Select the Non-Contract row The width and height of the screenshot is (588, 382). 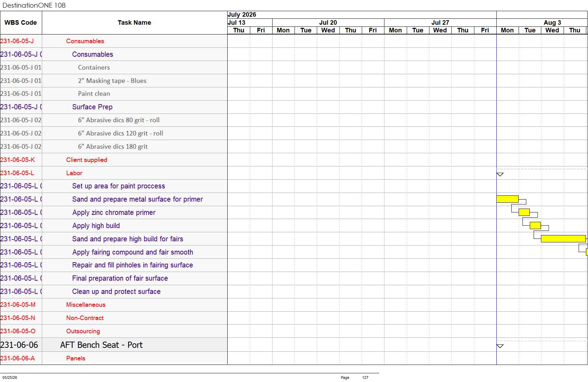pyautogui.click(x=114, y=318)
